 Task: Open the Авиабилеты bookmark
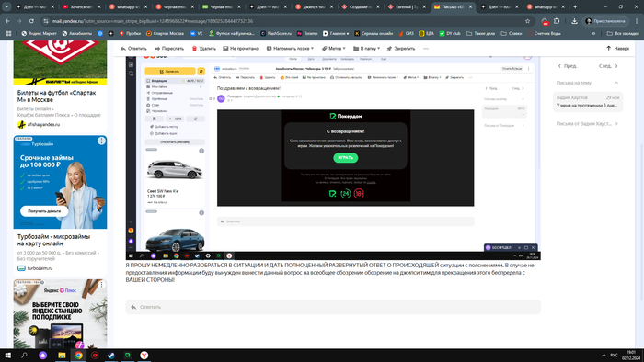tap(76, 33)
